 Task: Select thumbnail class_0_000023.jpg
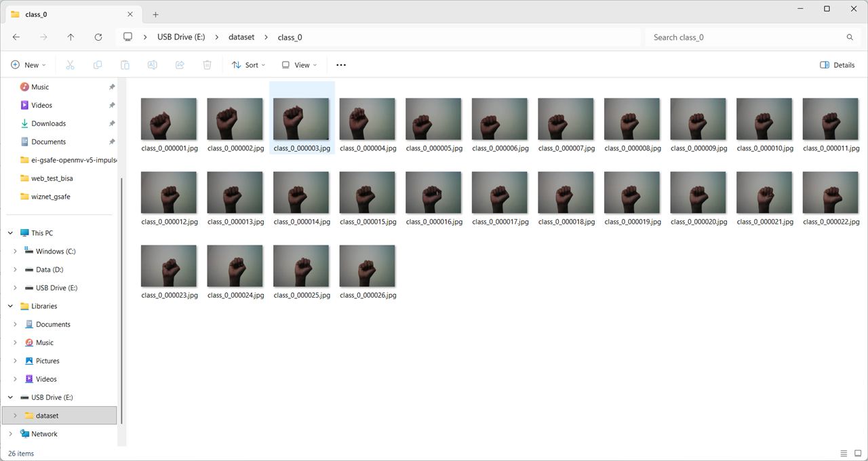tap(169, 266)
